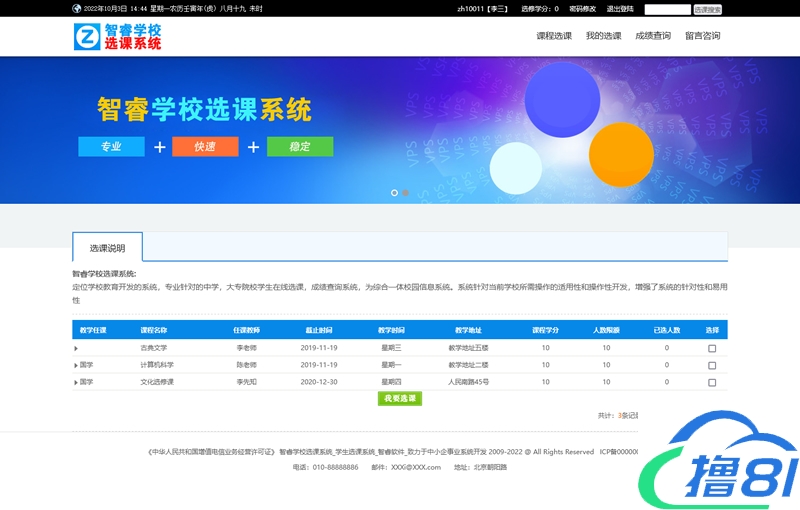
Task: Expand the 文化选修课 row triangle
Action: click(x=76, y=382)
